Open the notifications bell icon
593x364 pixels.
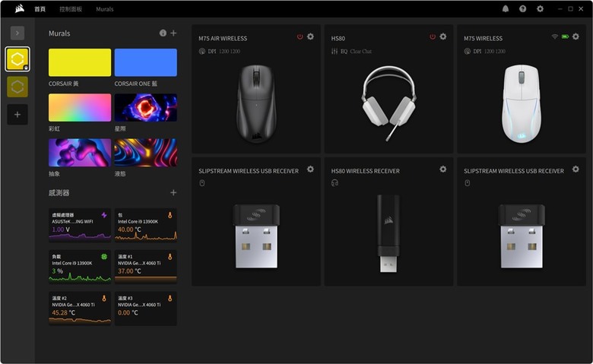point(506,8)
